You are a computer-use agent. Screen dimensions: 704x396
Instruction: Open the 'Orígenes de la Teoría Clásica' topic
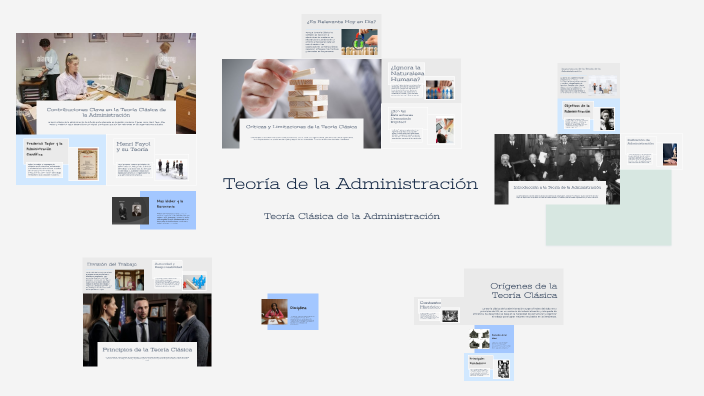tap(513, 297)
